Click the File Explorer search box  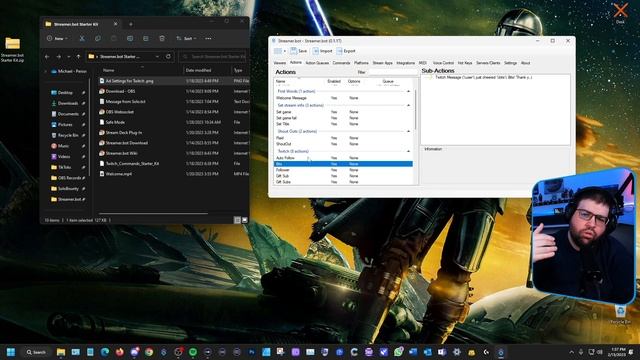tap(213, 56)
